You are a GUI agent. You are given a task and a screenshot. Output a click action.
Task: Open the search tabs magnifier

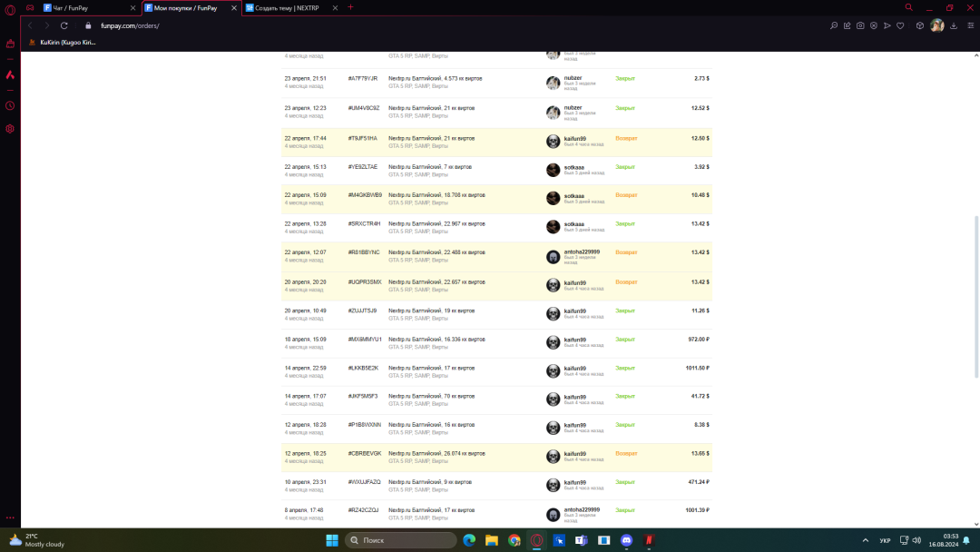click(908, 7)
